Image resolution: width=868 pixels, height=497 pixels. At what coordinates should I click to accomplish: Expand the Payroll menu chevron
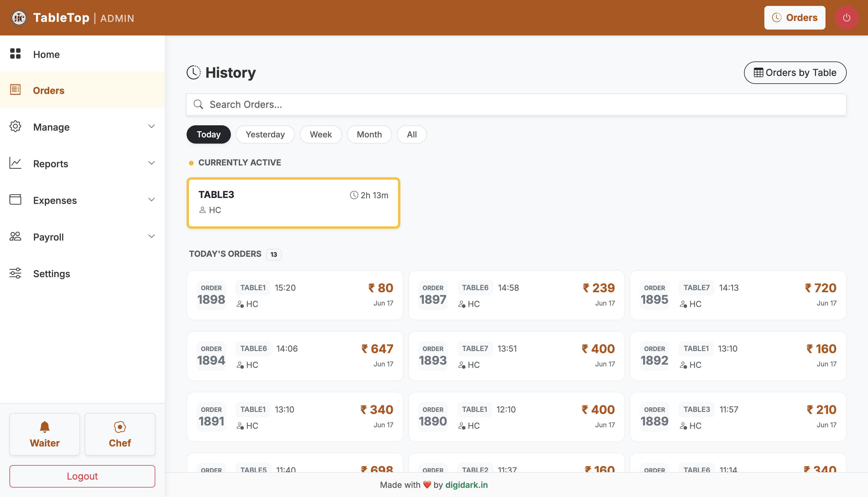(x=151, y=236)
